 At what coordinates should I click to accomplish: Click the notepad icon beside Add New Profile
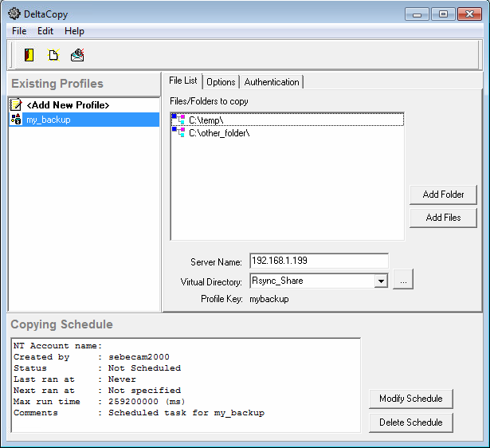(16, 104)
